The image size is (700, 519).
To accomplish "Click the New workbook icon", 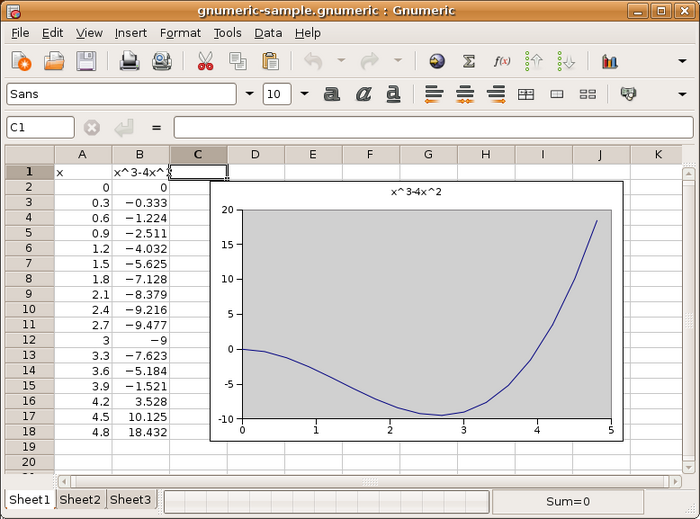I will pos(21,61).
